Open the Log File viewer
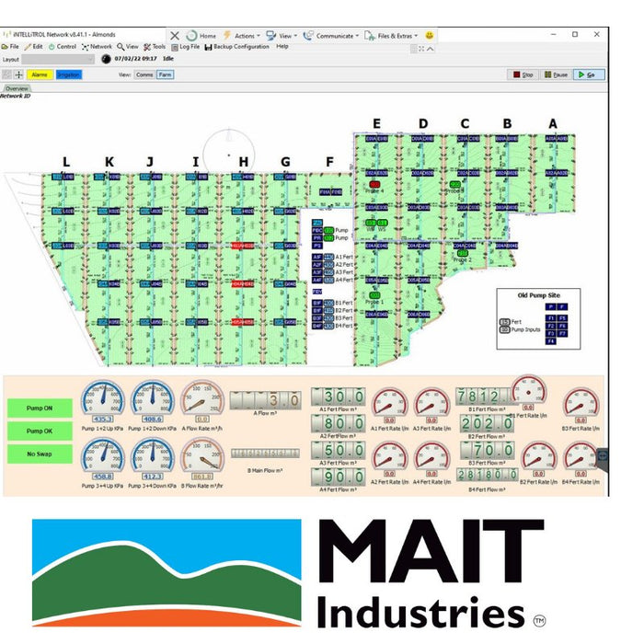 click(185, 47)
